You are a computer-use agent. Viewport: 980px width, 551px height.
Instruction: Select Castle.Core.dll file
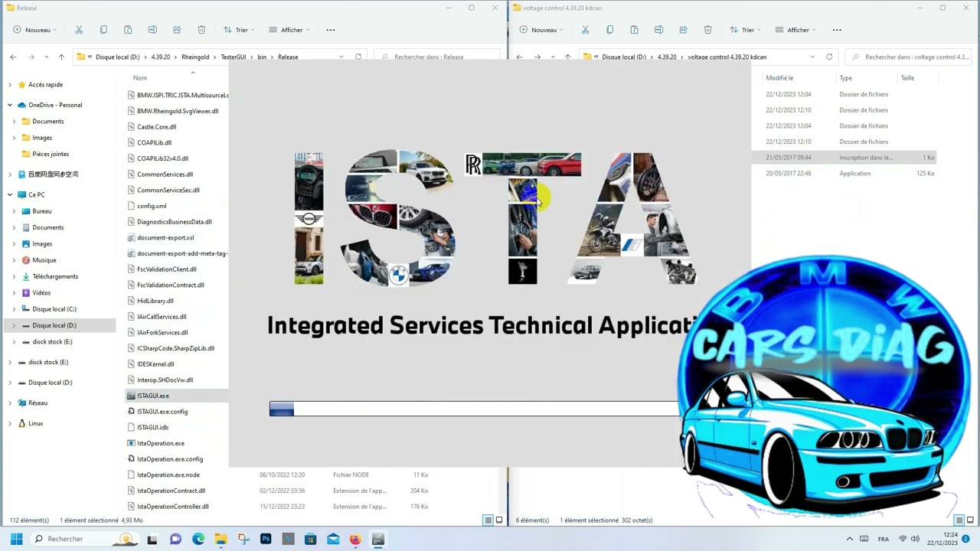(x=156, y=127)
